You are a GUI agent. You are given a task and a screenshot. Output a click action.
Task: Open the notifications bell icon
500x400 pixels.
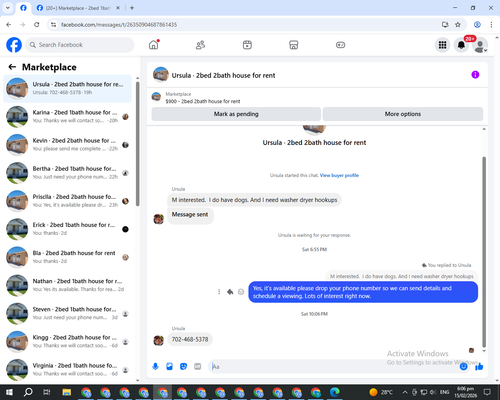click(x=461, y=45)
